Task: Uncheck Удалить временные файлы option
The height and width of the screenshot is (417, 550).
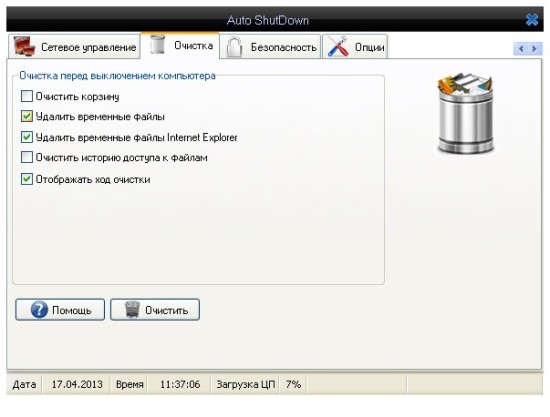Action: tap(27, 116)
